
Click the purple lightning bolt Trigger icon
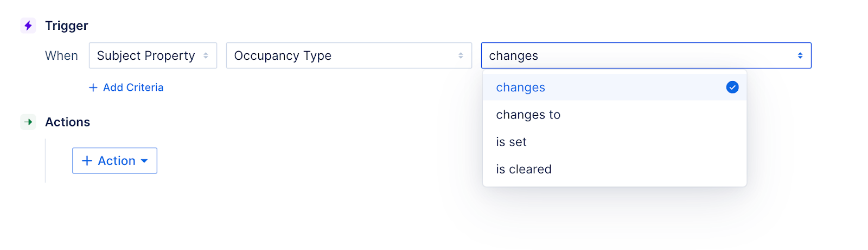(28, 26)
